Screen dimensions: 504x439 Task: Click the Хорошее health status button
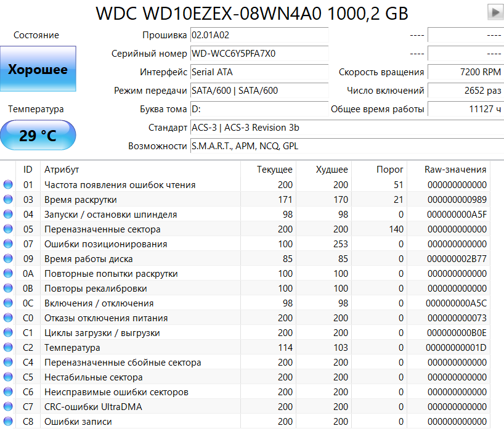[x=38, y=69]
